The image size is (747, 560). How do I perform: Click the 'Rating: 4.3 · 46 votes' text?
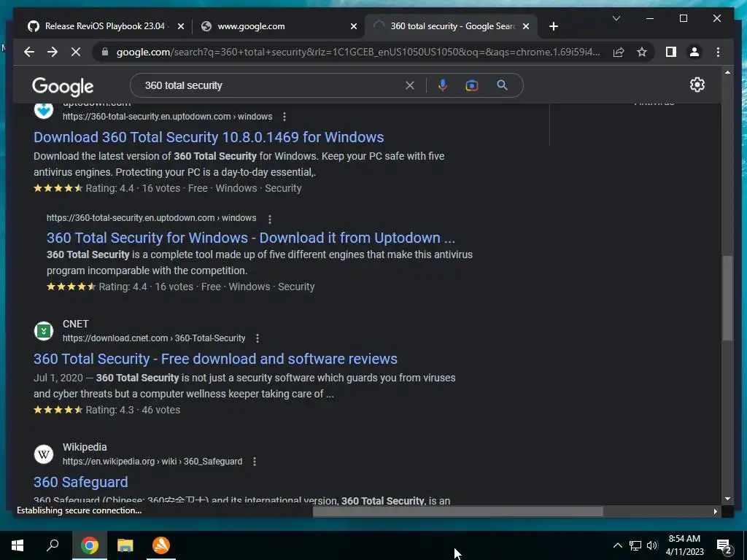[x=133, y=410]
